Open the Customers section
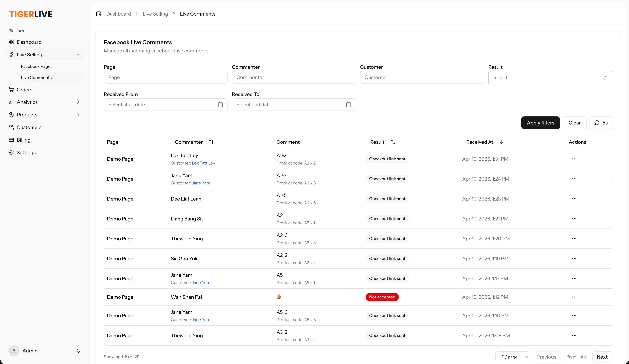This screenshot has width=629, height=364. tap(44, 127)
